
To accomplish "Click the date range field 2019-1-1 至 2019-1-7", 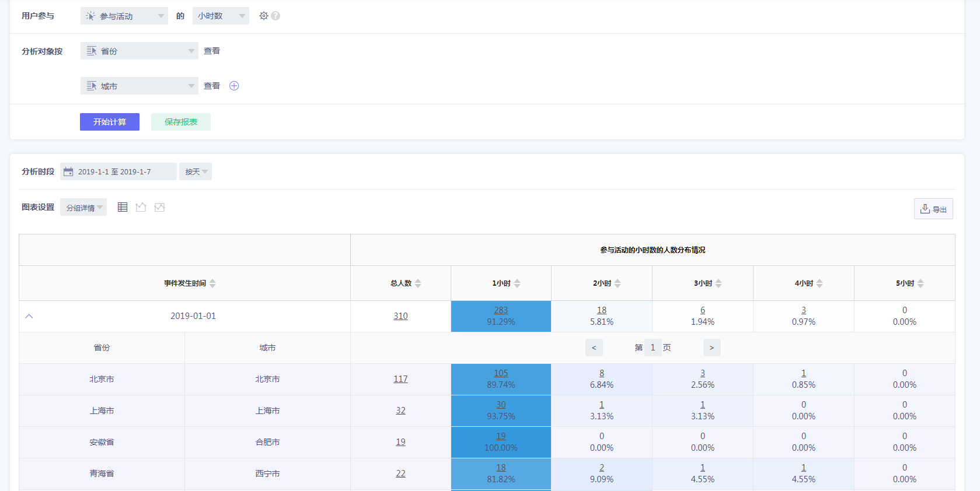I will [118, 171].
